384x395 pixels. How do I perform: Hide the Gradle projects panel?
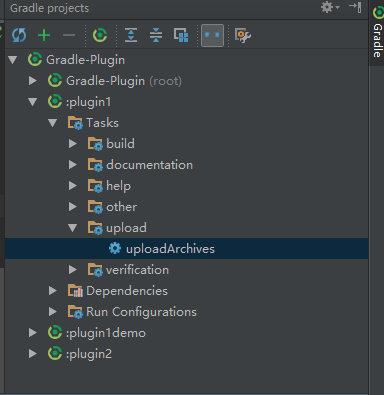click(x=355, y=7)
